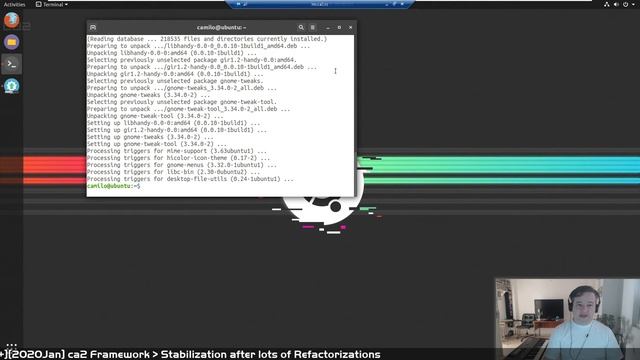The width and height of the screenshot is (640, 360).
Task: Click the line "Setting up gnome-tweak-tool (3.34.0-2)"
Action: tap(157, 144)
